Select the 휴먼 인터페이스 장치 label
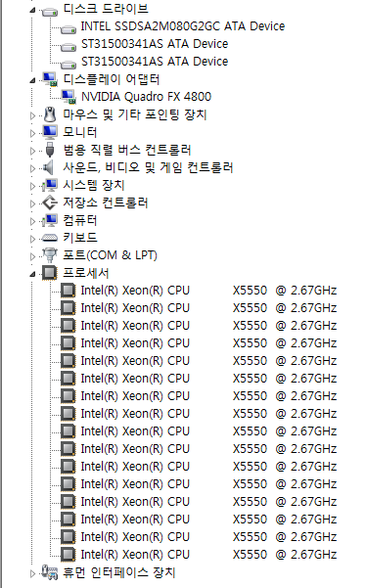 point(118,572)
